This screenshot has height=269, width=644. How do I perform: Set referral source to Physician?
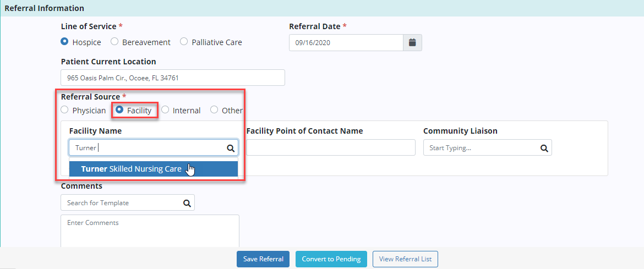point(65,110)
